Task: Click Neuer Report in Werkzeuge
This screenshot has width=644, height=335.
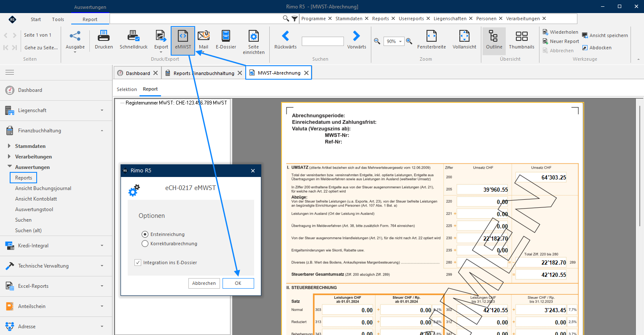Action: click(x=561, y=41)
